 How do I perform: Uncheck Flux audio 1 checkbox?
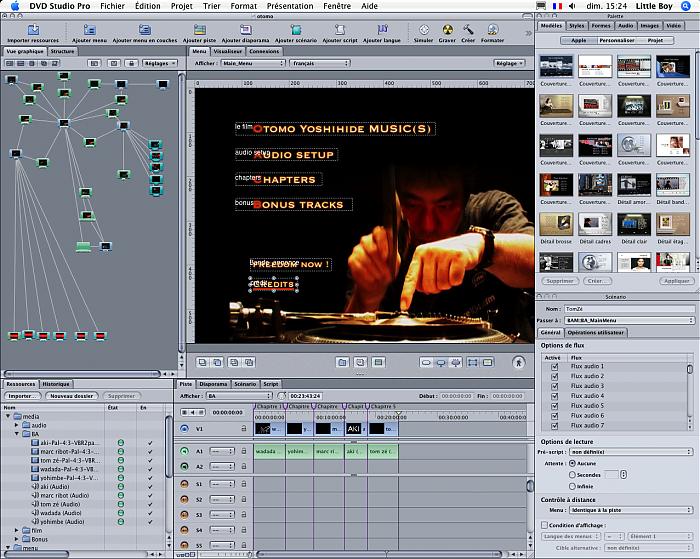coord(554,366)
